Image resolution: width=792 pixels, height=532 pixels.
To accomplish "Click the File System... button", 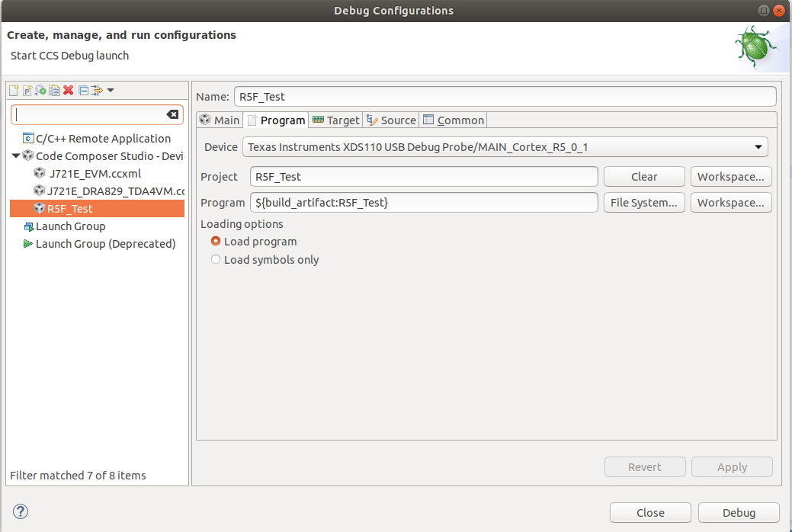I will (644, 203).
